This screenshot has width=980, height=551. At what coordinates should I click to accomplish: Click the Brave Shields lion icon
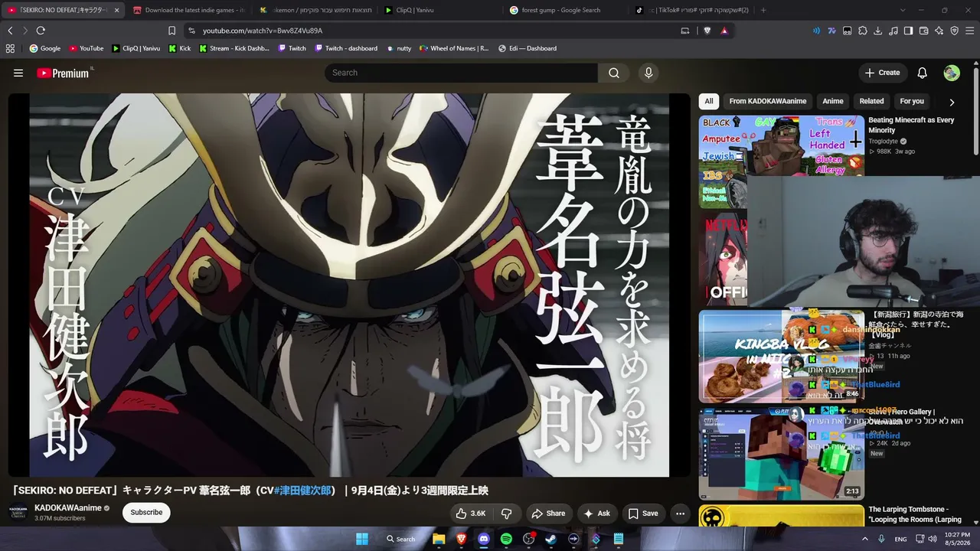(x=707, y=31)
